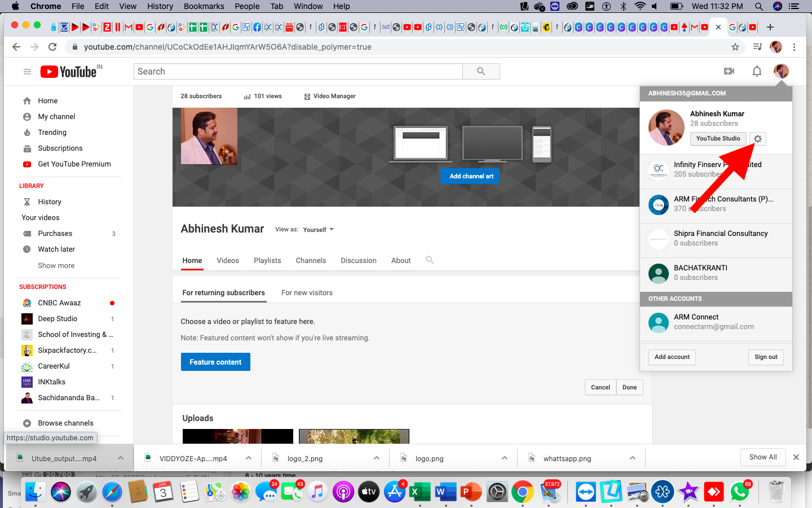Screen dimensions: 812x508
Task: Click Show All downloads
Action: click(763, 457)
